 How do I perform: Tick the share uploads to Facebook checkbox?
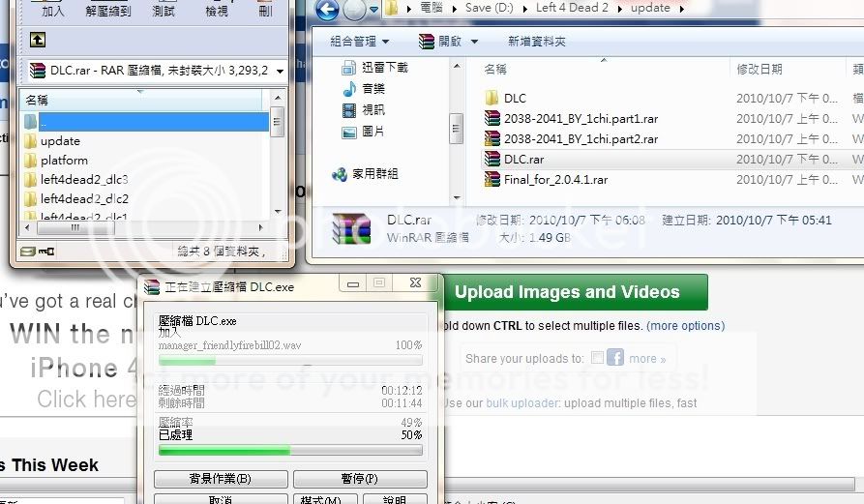click(597, 358)
